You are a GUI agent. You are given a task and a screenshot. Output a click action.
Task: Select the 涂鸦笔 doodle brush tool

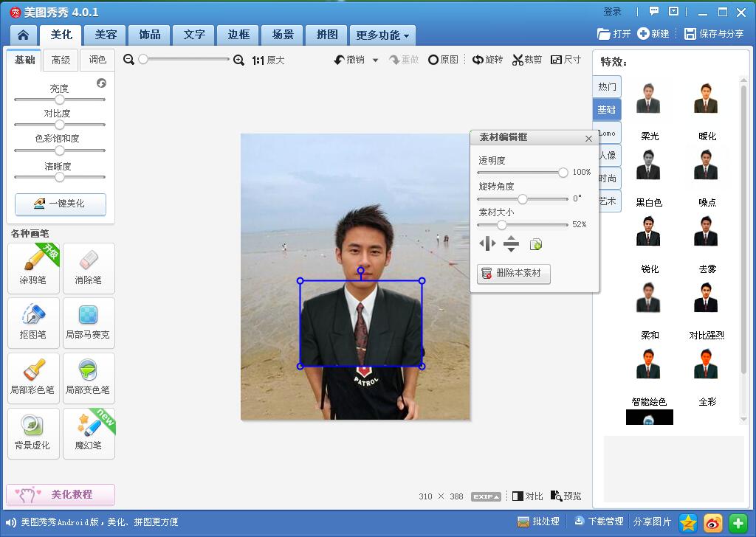[x=33, y=268]
